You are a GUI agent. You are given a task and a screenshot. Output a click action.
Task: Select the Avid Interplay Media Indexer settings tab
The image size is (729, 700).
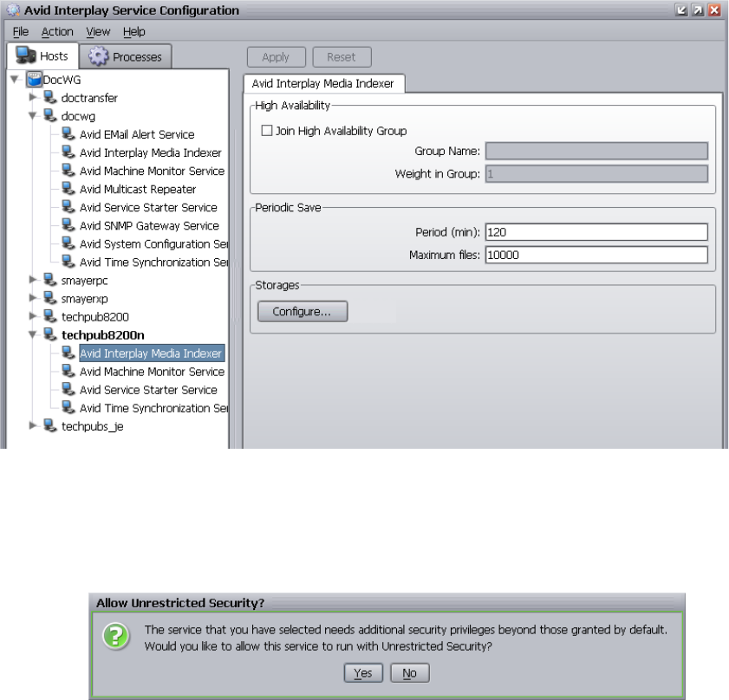pos(323,83)
